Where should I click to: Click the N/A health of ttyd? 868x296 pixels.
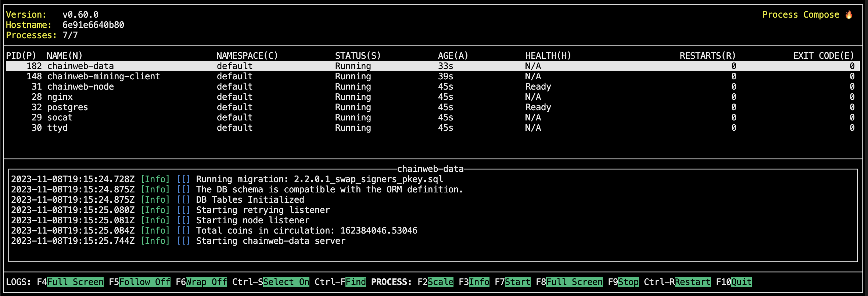pos(533,128)
